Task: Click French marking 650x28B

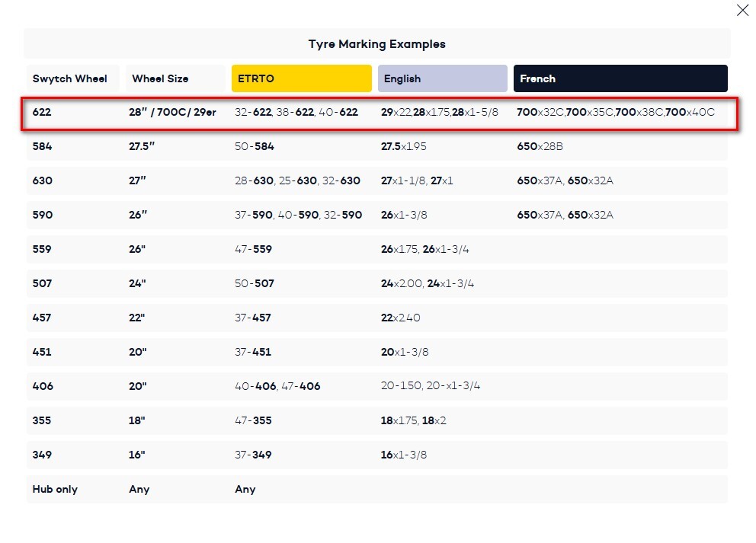Action: (540, 146)
